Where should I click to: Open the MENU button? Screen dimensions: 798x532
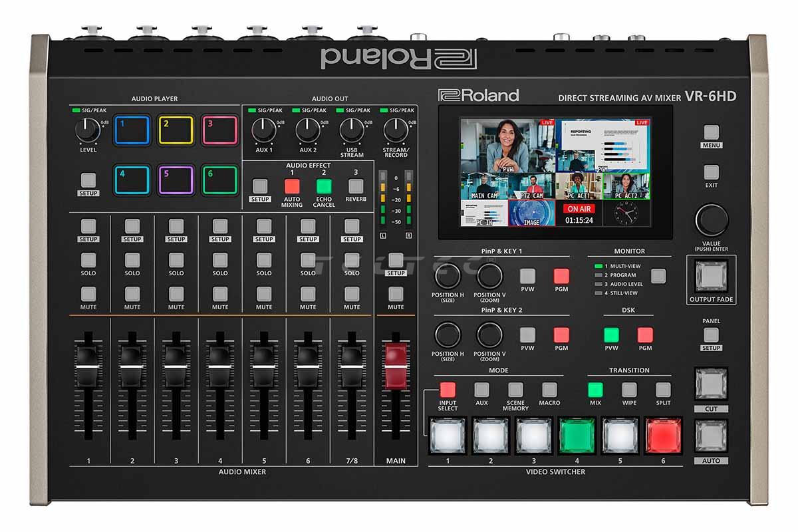[x=712, y=132]
